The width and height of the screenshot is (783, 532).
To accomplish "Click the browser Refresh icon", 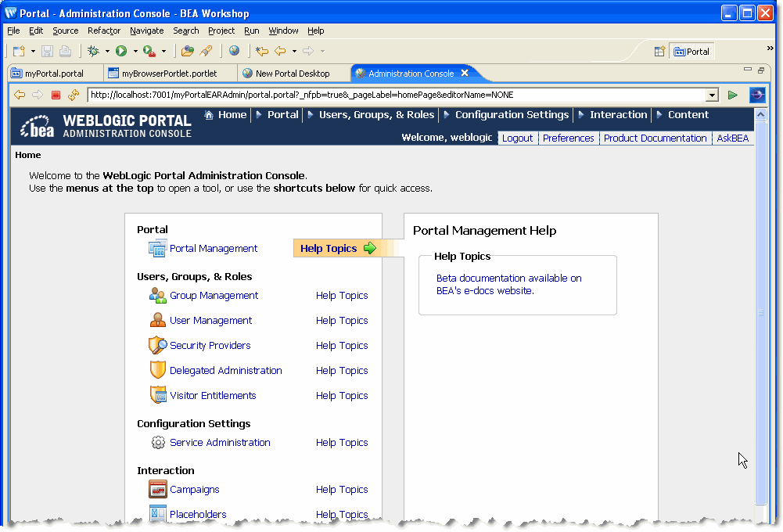I will point(74,95).
